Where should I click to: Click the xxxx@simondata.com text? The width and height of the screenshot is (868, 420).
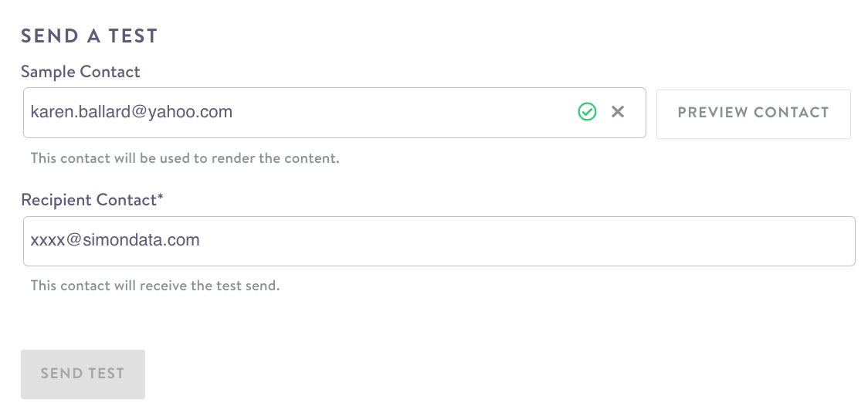click(x=115, y=240)
